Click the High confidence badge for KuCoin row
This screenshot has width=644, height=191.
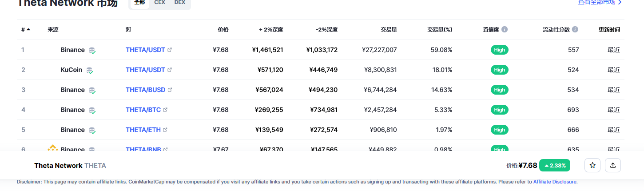pos(500,70)
